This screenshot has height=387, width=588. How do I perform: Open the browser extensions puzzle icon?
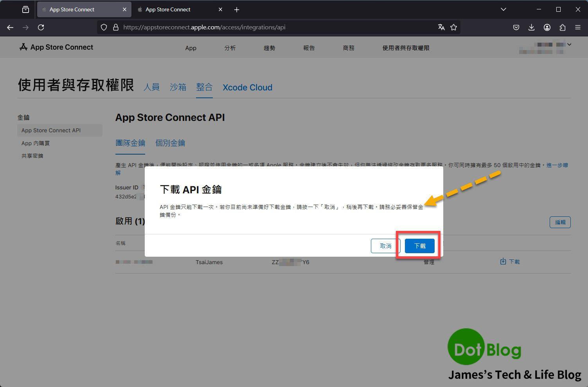[x=562, y=27]
